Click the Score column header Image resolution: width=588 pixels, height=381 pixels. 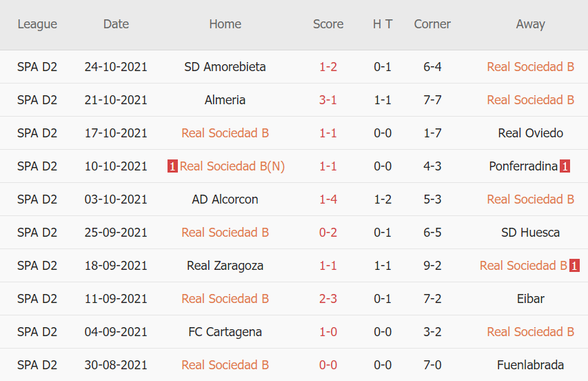(x=328, y=24)
